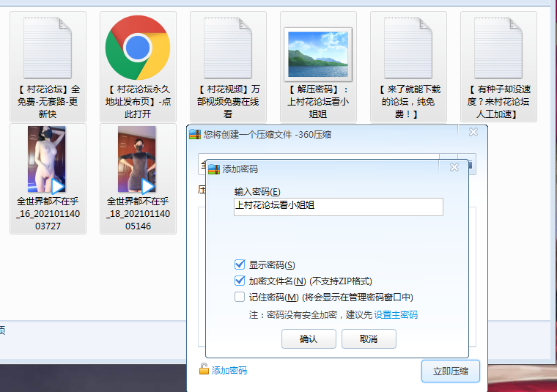This screenshot has width=557, height=392.
Task: Open the Chrome shortcut file icon
Action: (x=137, y=48)
